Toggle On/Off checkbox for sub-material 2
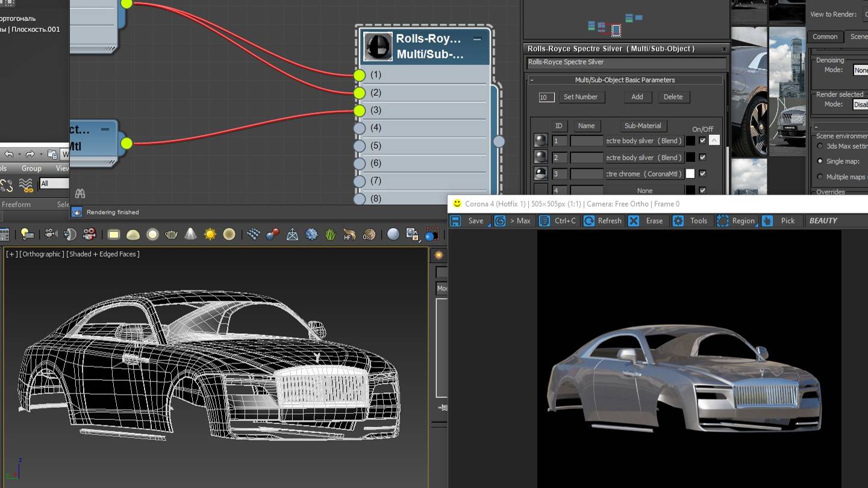This screenshot has height=488, width=868. pos(702,157)
